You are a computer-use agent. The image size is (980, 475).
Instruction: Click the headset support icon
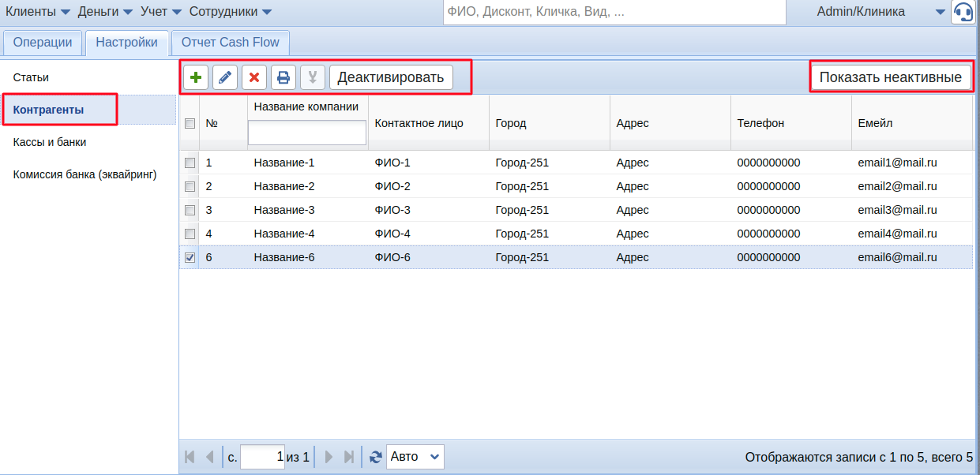(x=963, y=13)
